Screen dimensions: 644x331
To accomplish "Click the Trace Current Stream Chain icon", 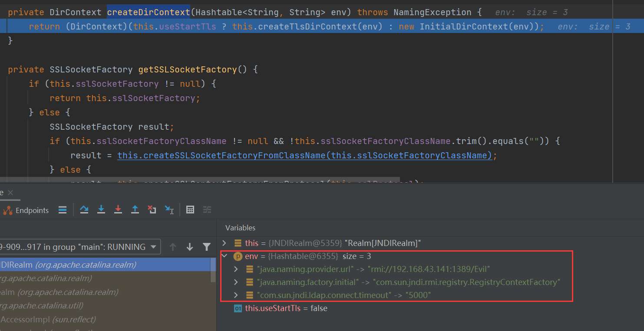I will (x=207, y=210).
